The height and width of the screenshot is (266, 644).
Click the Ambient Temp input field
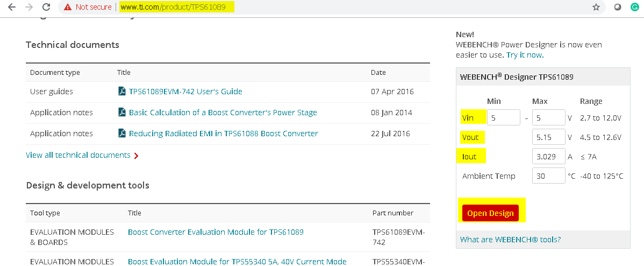click(549, 176)
